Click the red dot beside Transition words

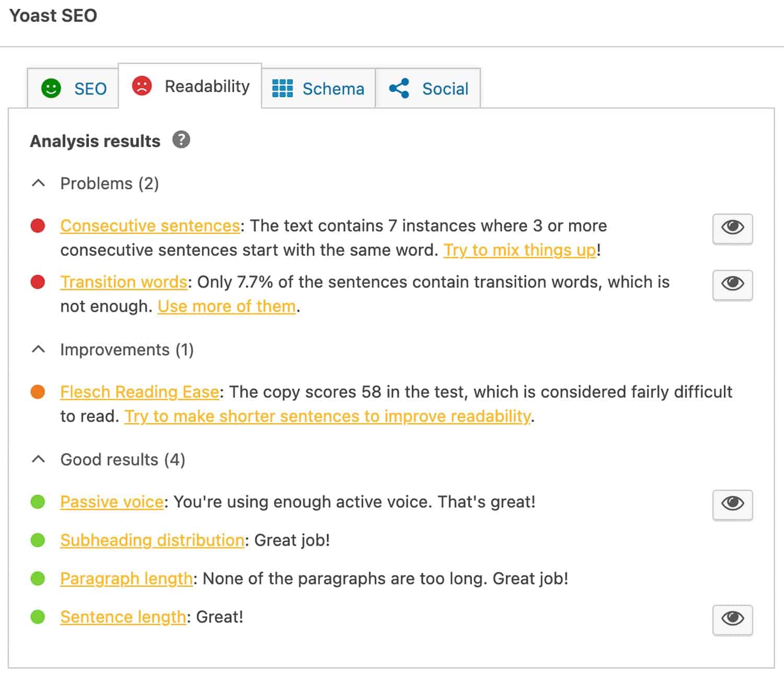pyautogui.click(x=37, y=282)
